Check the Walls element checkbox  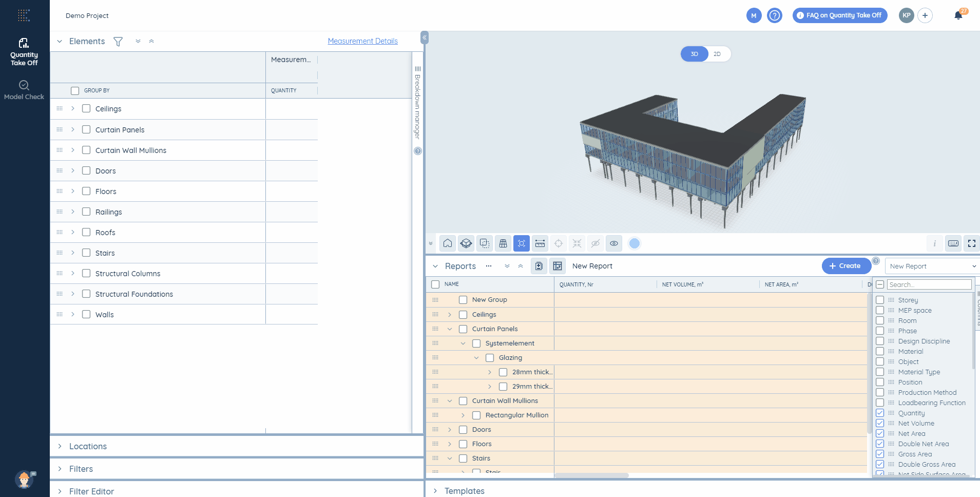[86, 314]
